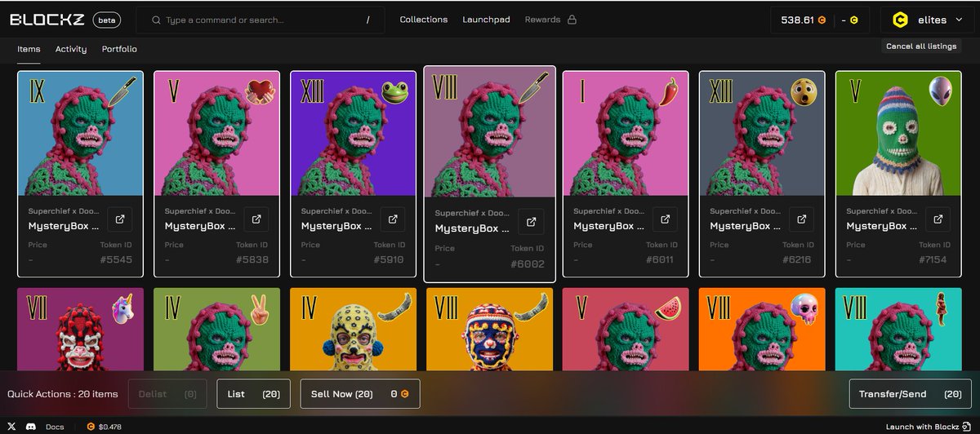Select the grey XIII surprised emoji NFT thumbnail

[763, 134]
